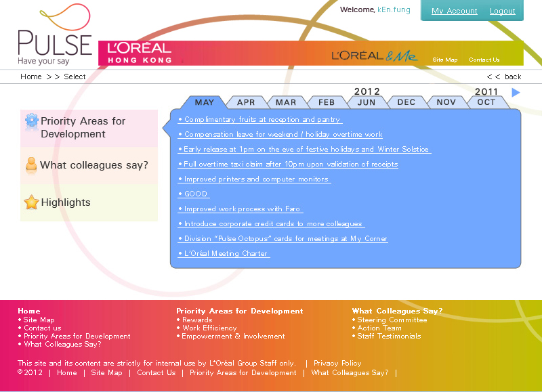
Task: Click the blue arrow next to month tabs
Action: coord(516,92)
